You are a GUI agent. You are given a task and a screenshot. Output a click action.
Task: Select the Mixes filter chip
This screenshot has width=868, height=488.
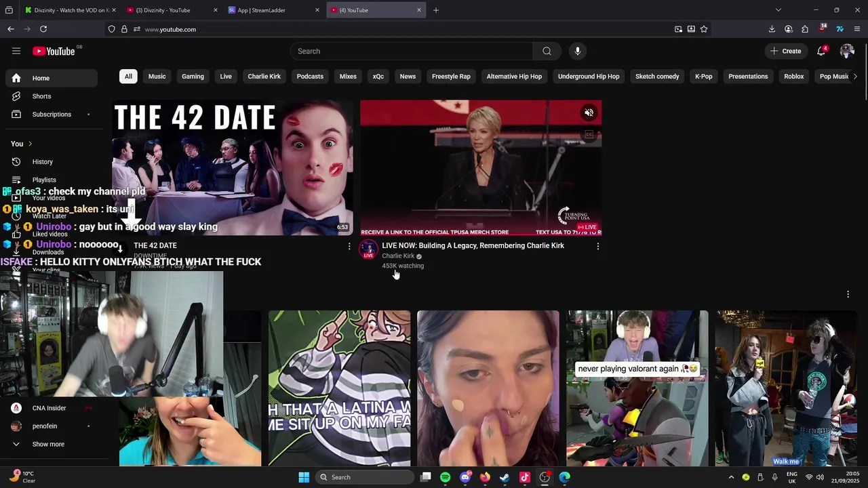click(x=348, y=76)
